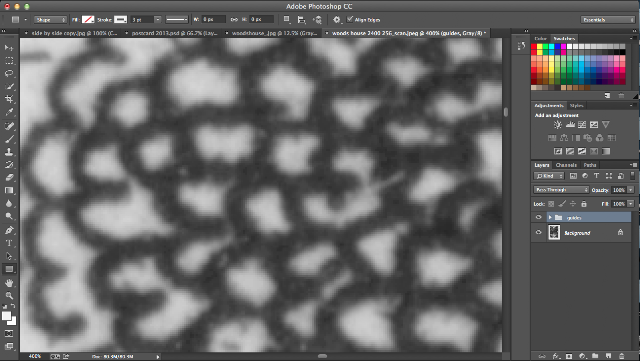Toggle link between width and height

[234, 19]
